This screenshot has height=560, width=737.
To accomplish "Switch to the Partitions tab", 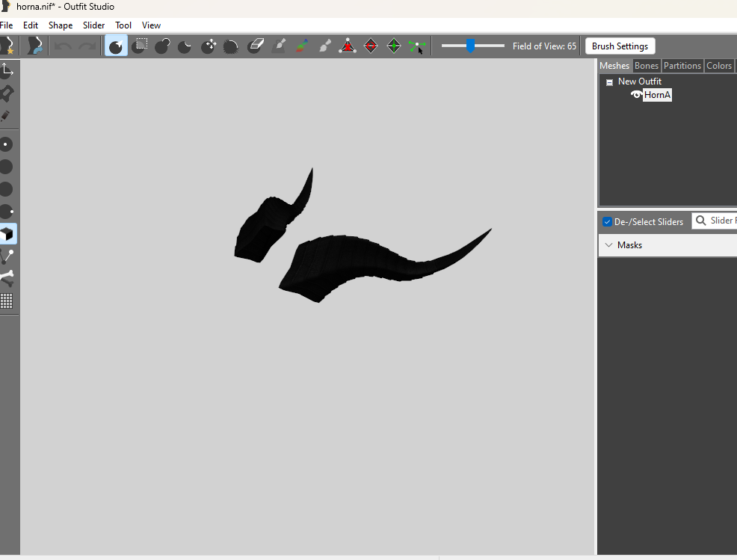I will [682, 66].
